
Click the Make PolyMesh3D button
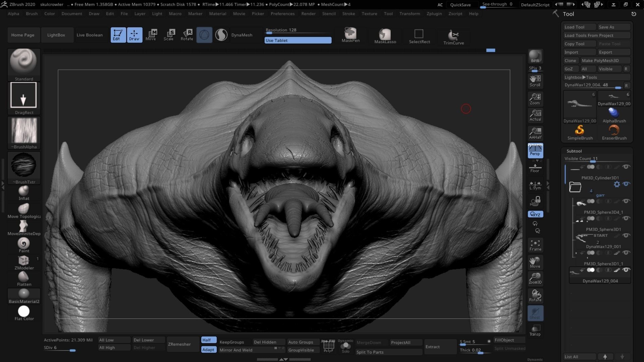tap(605, 60)
